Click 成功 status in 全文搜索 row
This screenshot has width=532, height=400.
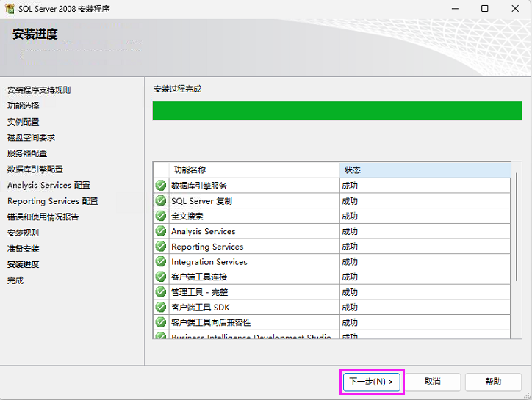350,217
